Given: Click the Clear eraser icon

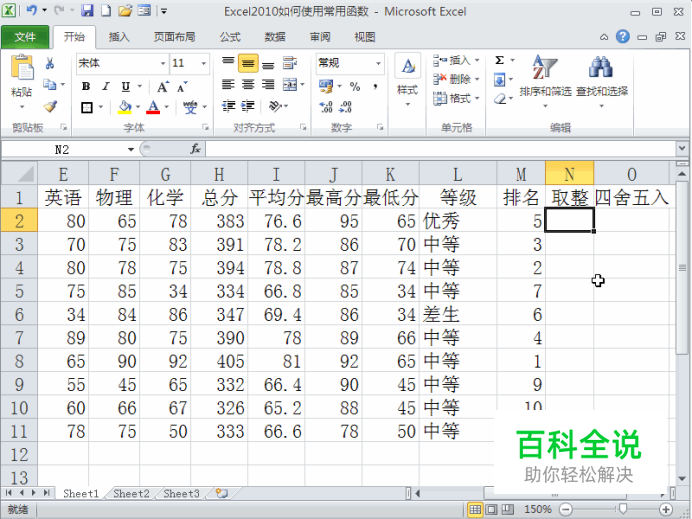Looking at the screenshot, I should coord(500,99).
